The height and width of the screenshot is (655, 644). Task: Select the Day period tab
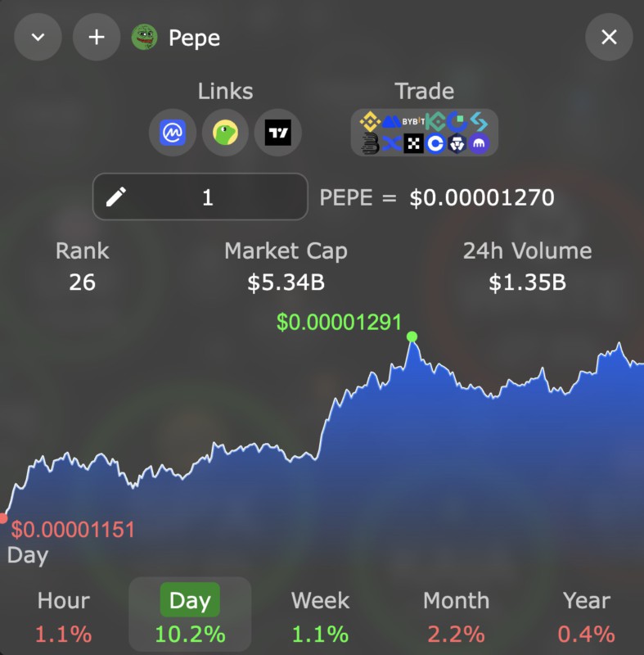[190, 614]
